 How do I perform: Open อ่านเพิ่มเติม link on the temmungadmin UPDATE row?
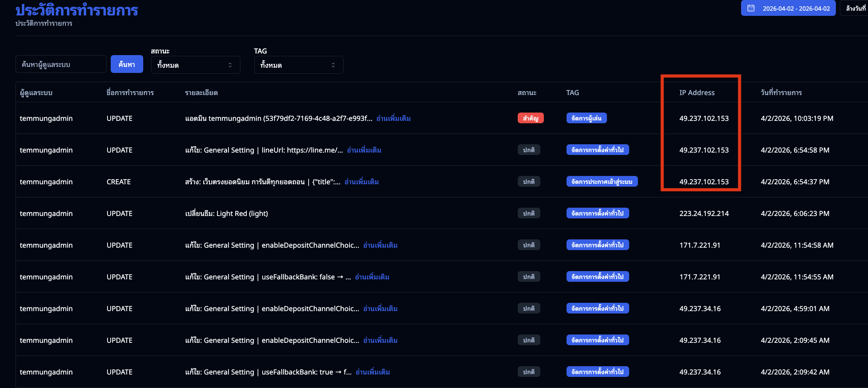[394, 118]
